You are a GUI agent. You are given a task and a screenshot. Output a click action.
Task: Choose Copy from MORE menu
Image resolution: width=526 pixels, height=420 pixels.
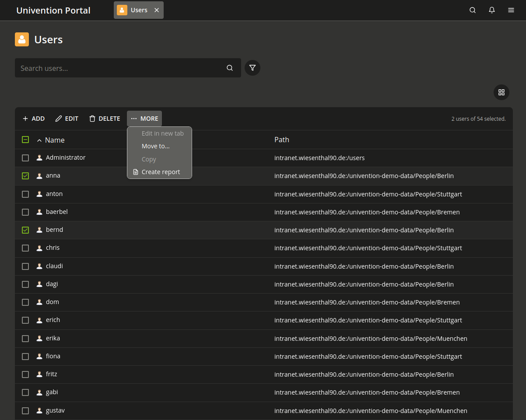pos(159,159)
